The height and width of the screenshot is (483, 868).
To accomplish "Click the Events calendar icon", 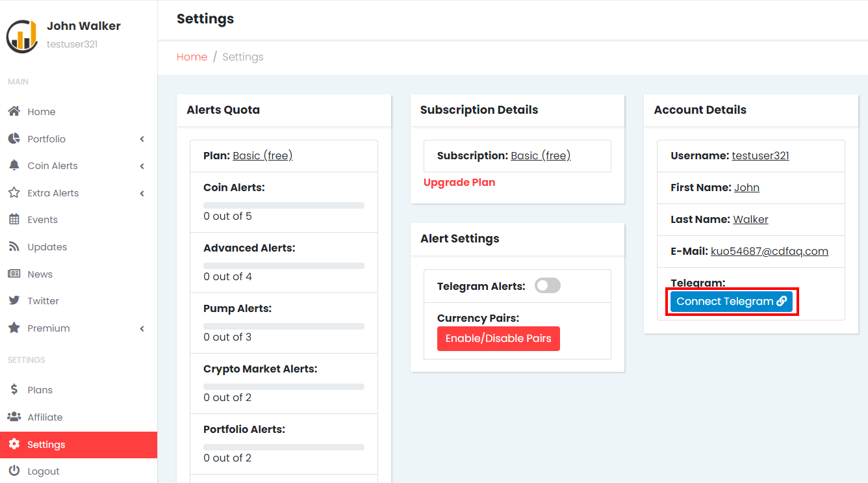I will pos(14,219).
